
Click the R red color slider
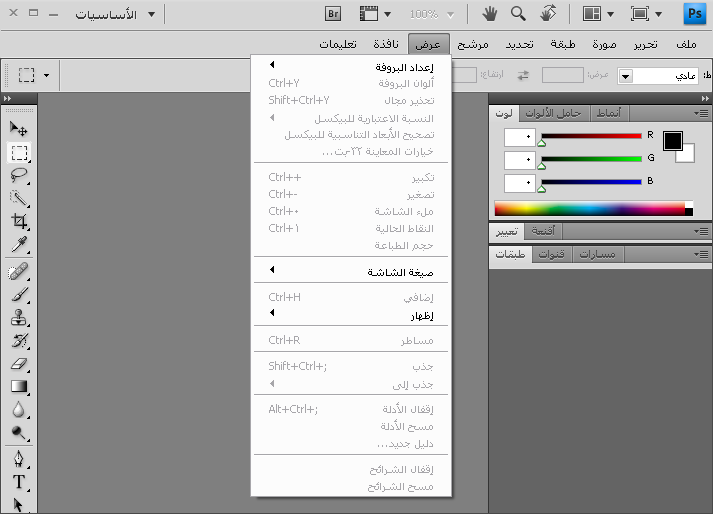[x=590, y=135]
